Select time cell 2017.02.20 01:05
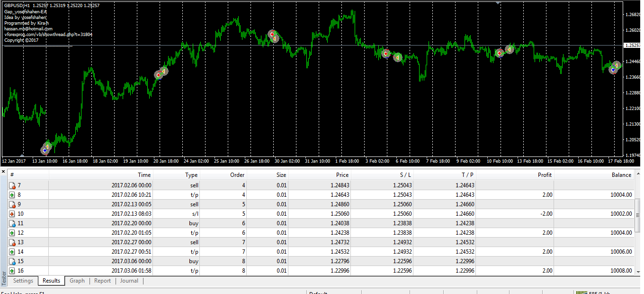Viewport: 644px width, 294px height. pyautogui.click(x=131, y=233)
